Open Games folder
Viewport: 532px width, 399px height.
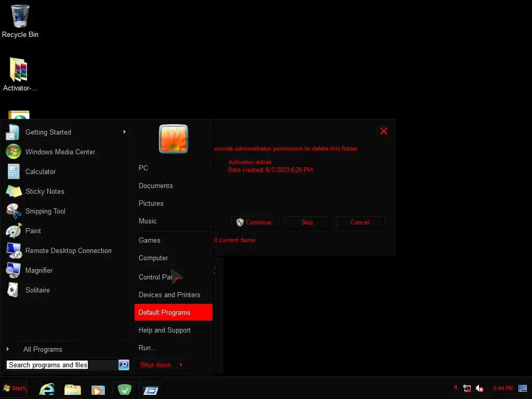[x=174, y=240]
